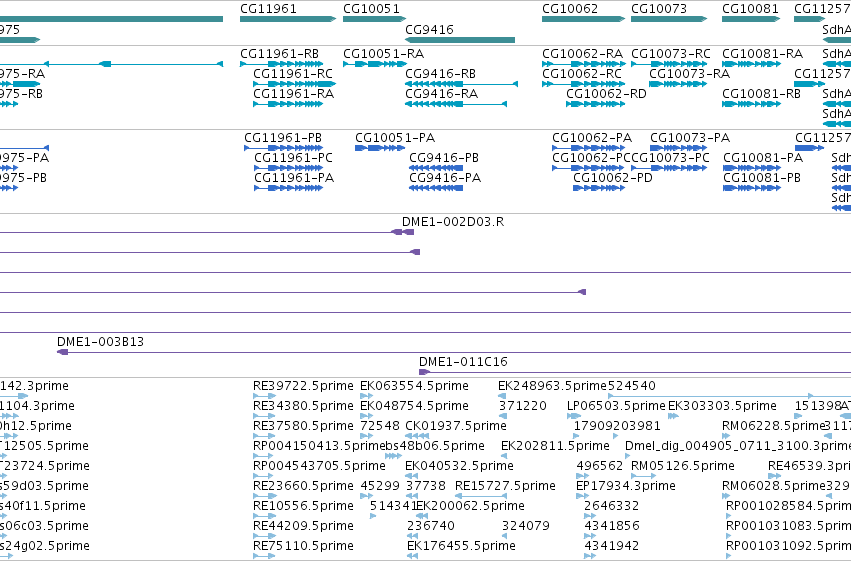Open EST RE23660.5prime

coord(303,486)
